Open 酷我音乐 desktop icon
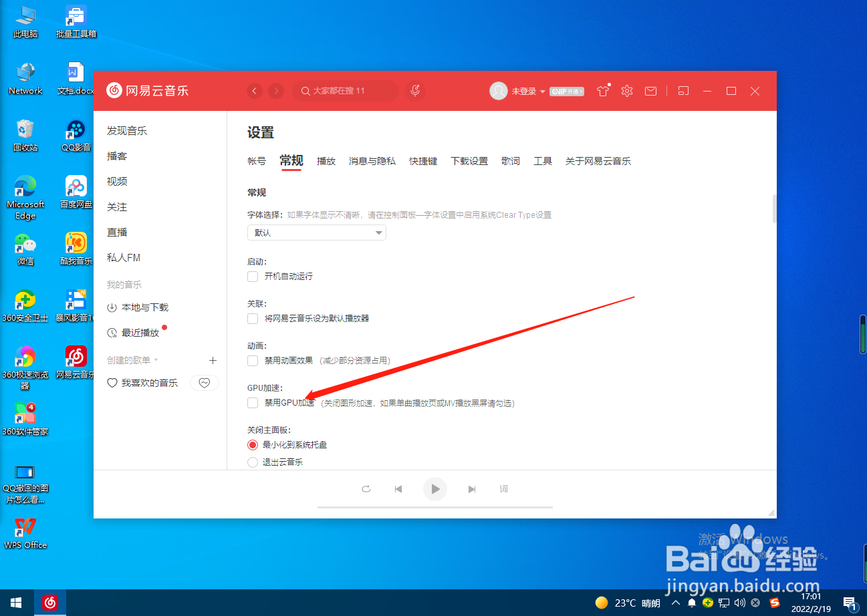This screenshot has height=616, width=867. pos(76,249)
